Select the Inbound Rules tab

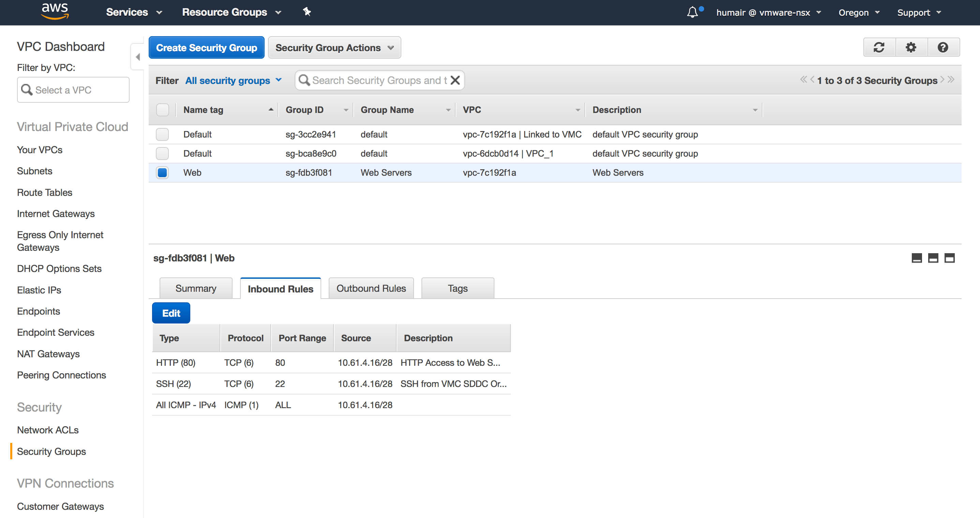280,289
